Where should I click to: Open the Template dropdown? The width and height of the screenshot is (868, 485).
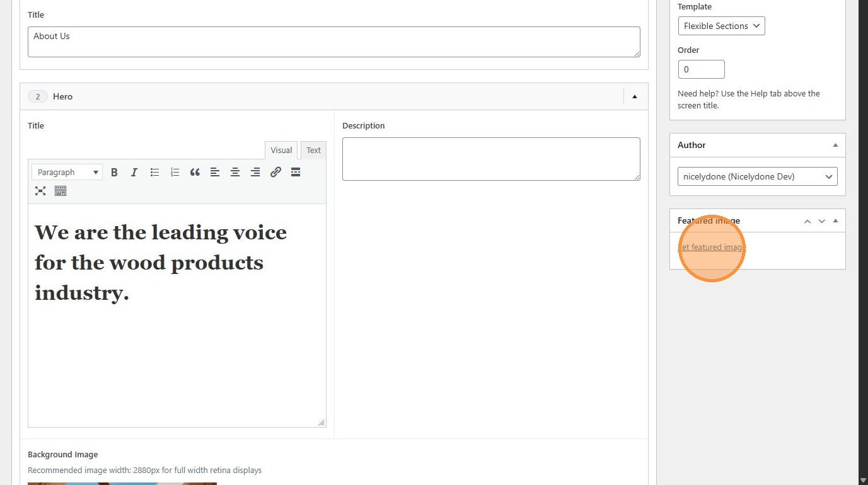pos(722,26)
